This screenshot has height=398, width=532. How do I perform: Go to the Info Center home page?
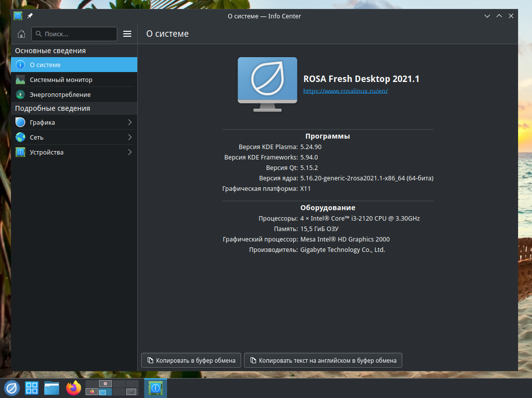[x=21, y=34]
